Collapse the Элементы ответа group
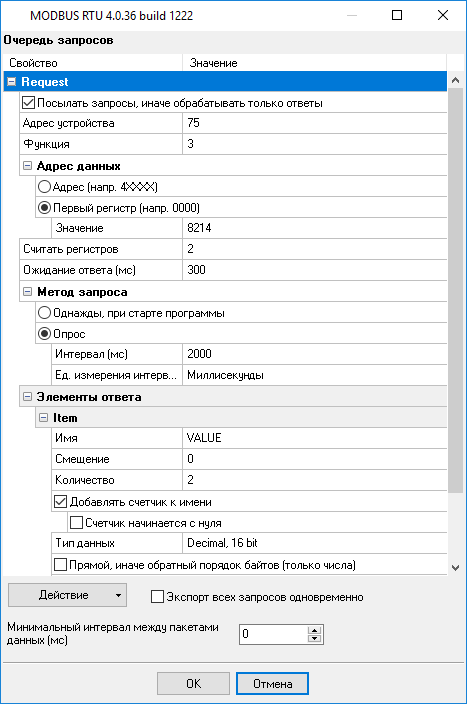This screenshot has width=467, height=704. (x=27, y=396)
